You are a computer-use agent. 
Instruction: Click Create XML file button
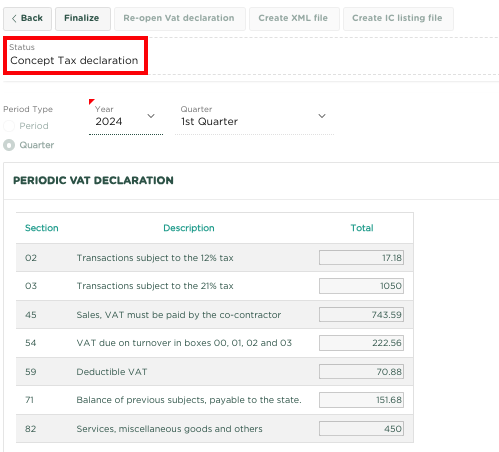294,19
